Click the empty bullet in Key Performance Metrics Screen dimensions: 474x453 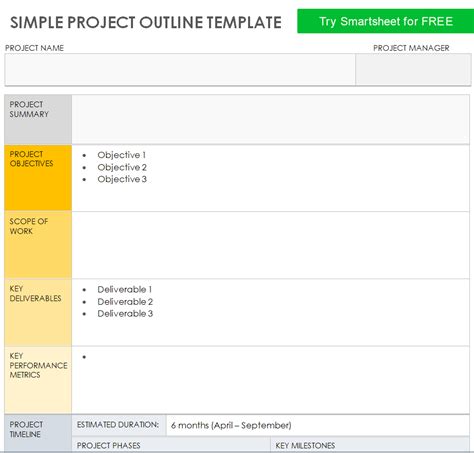84,357
